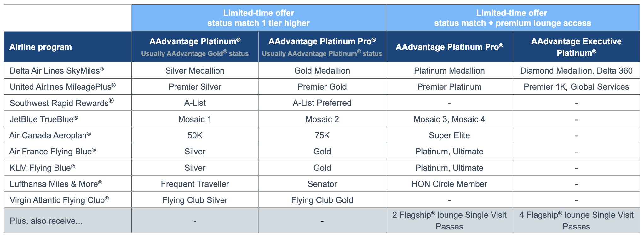Select the Lufthansa Miles & More row label
The height and width of the screenshot is (238, 644).
pyautogui.click(x=56, y=184)
